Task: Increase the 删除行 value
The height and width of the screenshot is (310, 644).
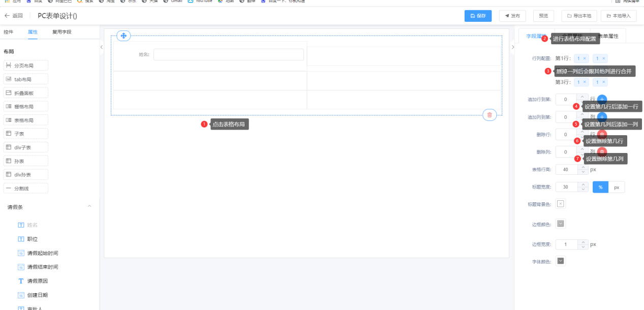Action: [582, 132]
